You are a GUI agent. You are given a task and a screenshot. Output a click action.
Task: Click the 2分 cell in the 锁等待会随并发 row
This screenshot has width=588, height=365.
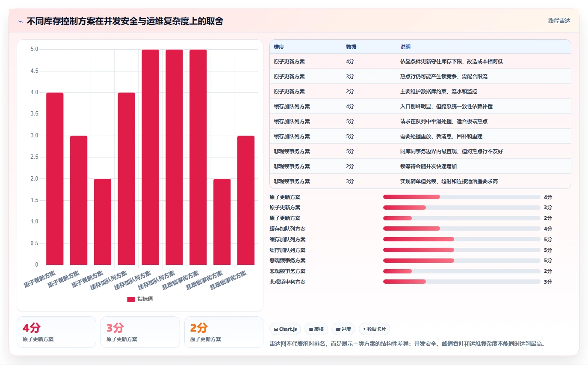coord(350,166)
